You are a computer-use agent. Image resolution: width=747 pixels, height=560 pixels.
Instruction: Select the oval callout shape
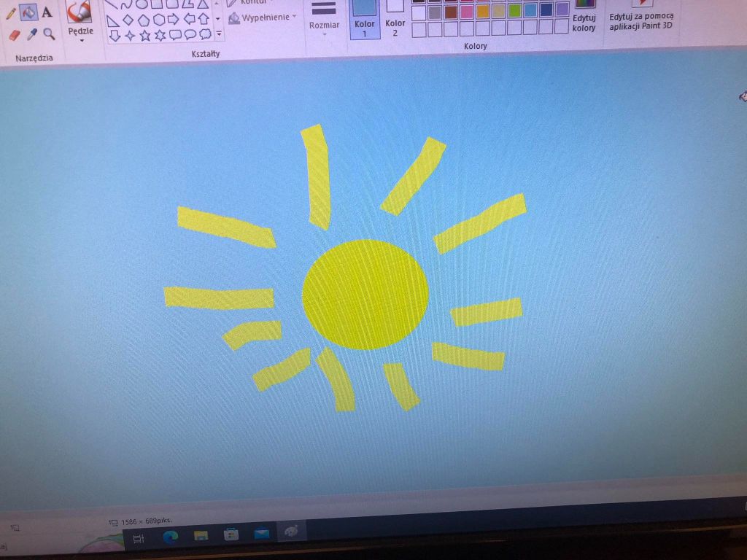point(190,34)
